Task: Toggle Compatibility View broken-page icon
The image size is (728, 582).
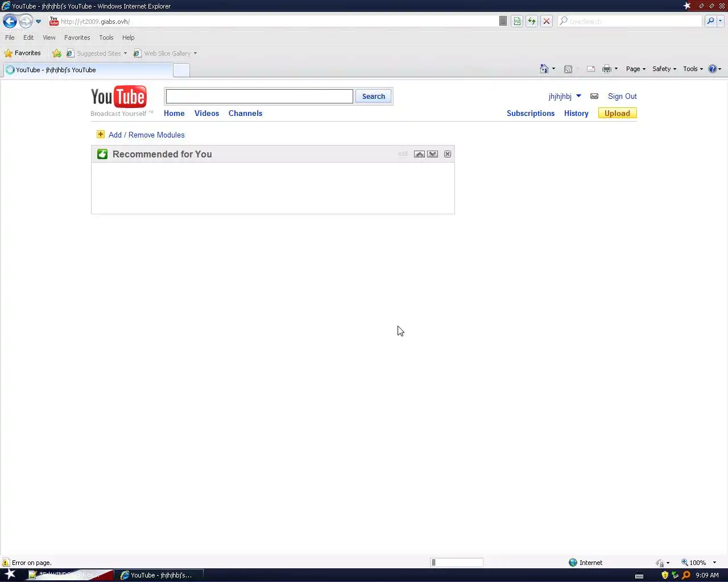Action: 517,21
